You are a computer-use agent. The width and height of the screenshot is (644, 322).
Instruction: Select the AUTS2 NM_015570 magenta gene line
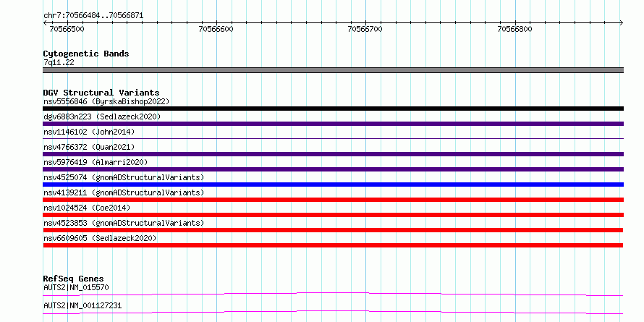333,294
